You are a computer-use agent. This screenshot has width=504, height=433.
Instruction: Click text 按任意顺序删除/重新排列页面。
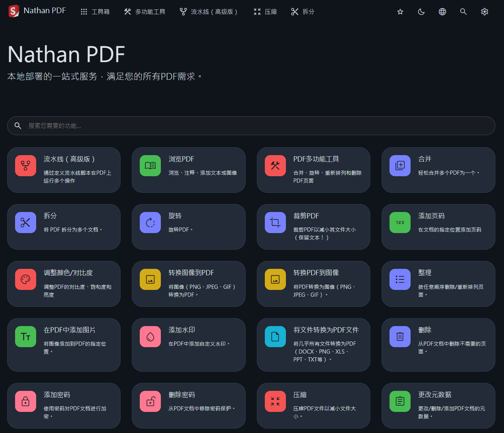tap(451, 291)
